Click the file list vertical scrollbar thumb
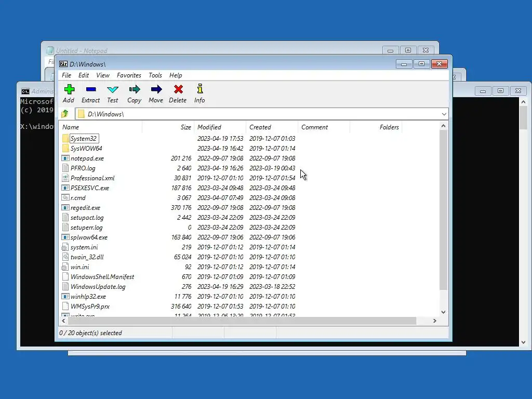The image size is (532, 399). pyautogui.click(x=444, y=210)
